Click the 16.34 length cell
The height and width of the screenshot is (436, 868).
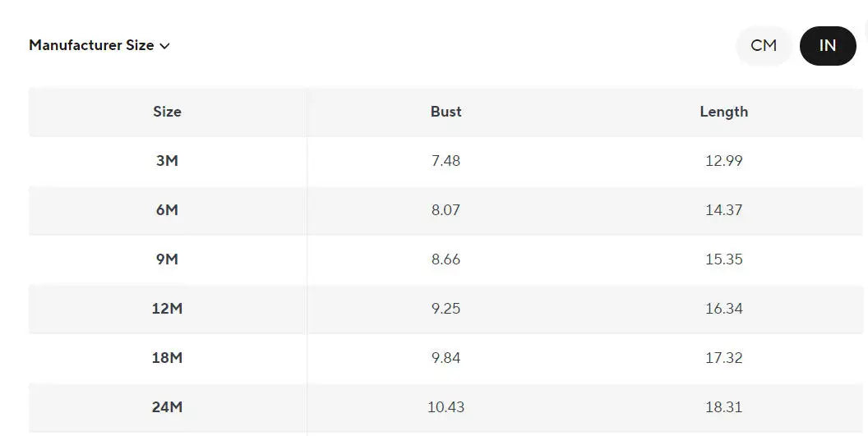[723, 309]
